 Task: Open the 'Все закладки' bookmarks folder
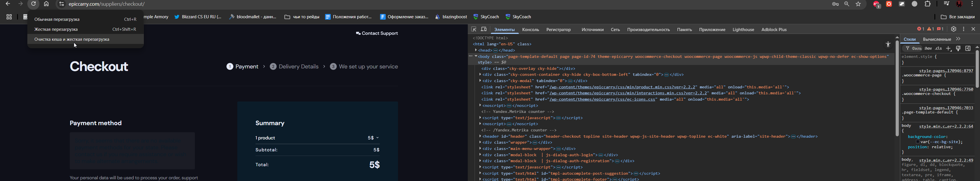pyautogui.click(x=957, y=17)
